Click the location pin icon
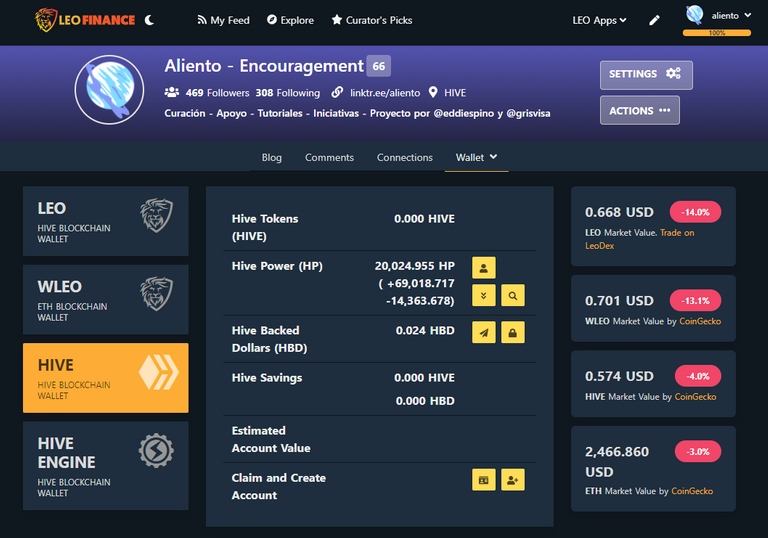The height and width of the screenshot is (538, 768). (433, 92)
